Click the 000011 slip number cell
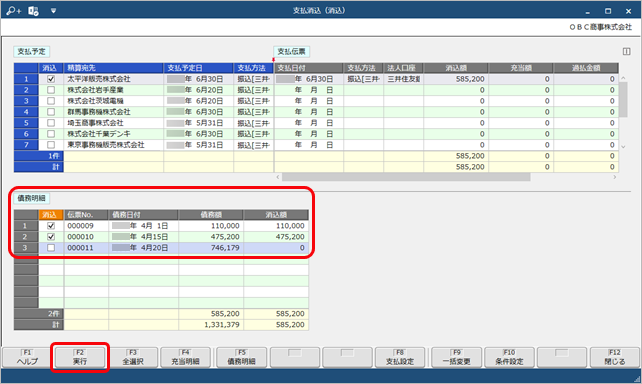This screenshot has width=642, height=384. [x=86, y=248]
